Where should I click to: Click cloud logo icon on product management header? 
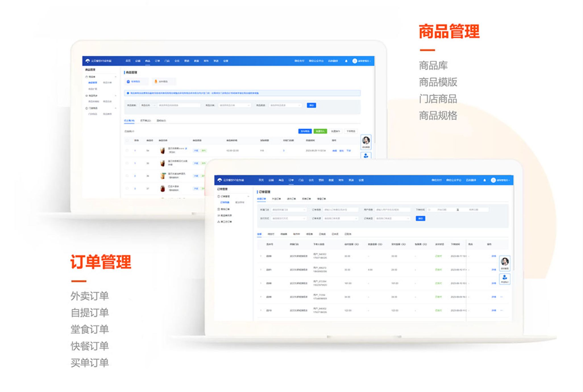[88, 61]
